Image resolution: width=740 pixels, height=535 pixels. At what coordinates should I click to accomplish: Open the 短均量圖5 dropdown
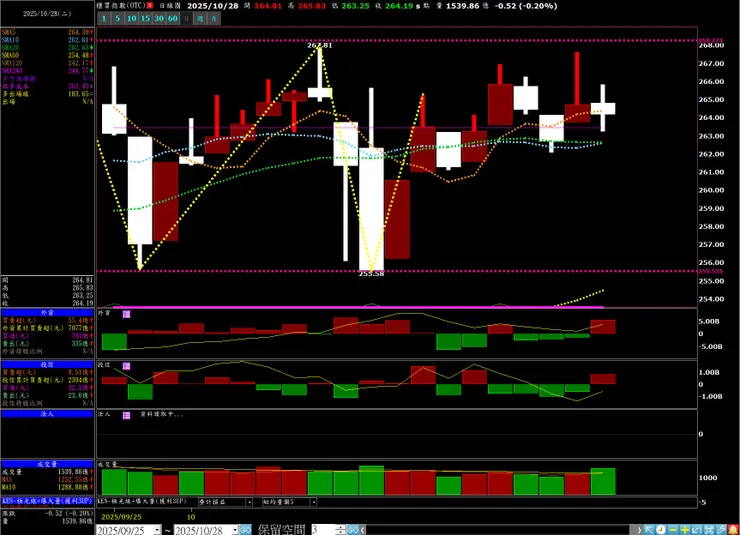coord(313,502)
